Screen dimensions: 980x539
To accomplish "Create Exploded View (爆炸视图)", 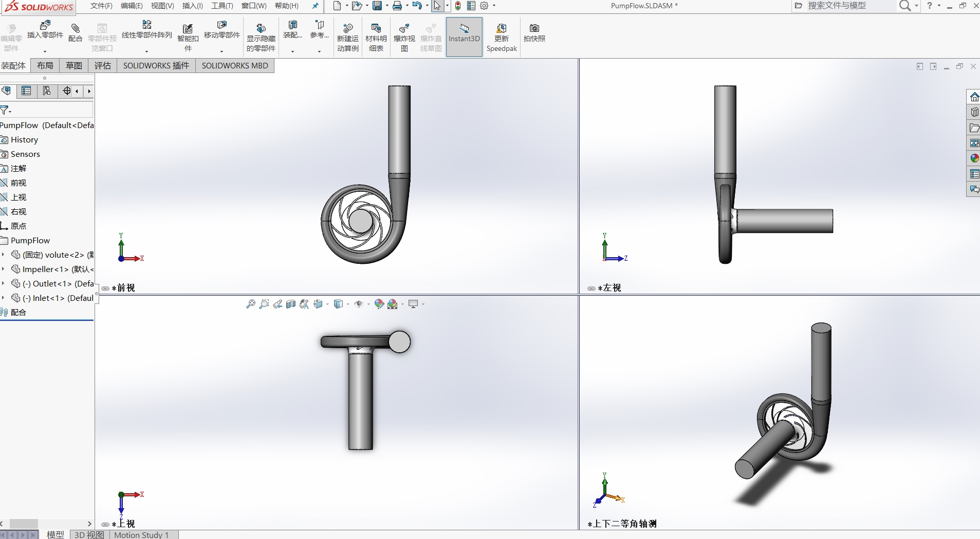I will point(404,37).
